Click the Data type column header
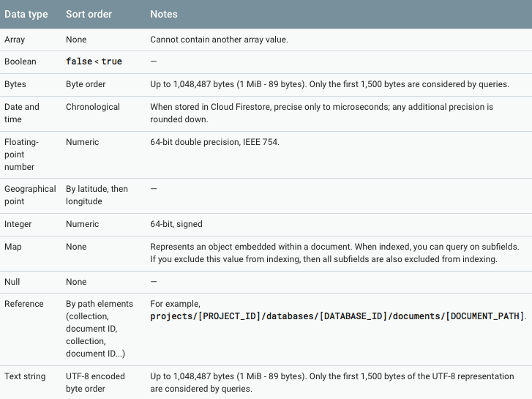532x399 pixels. pyautogui.click(x=26, y=14)
